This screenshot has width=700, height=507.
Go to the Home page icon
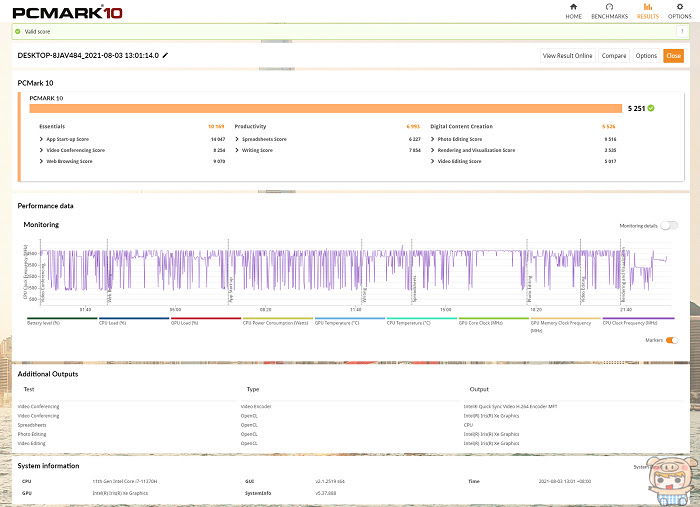coord(574,7)
